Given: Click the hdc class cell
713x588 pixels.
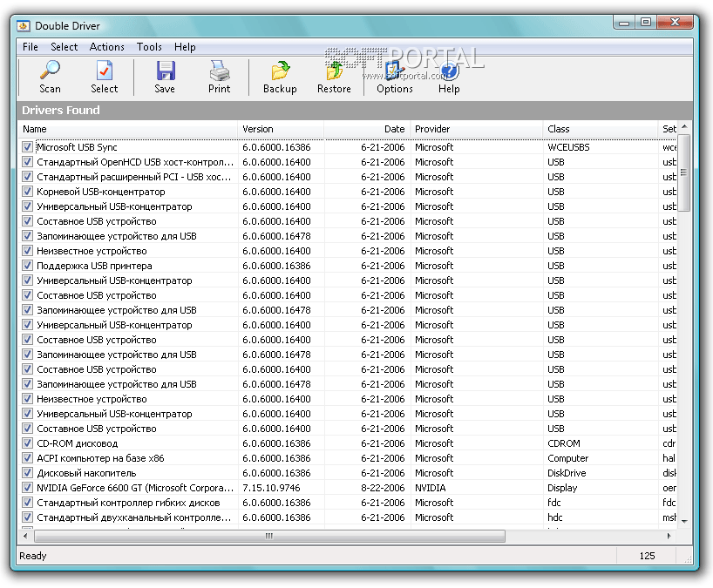Looking at the screenshot, I should click(x=554, y=517).
